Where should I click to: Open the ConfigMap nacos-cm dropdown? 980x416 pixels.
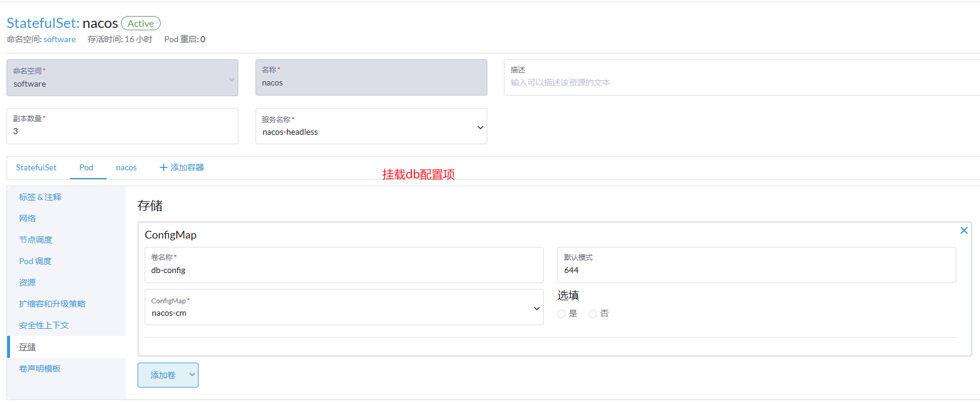pyautogui.click(x=344, y=307)
